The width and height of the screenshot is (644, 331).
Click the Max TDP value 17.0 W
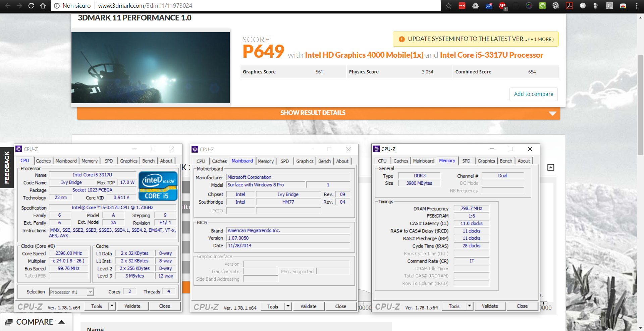[x=127, y=182]
